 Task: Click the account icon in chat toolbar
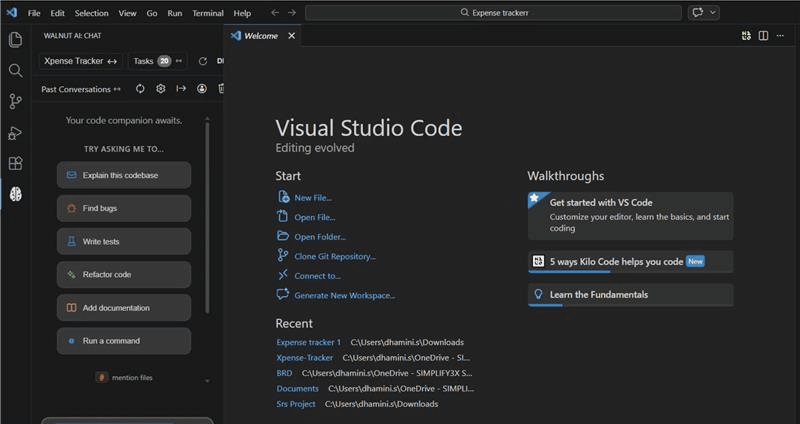pyautogui.click(x=202, y=89)
